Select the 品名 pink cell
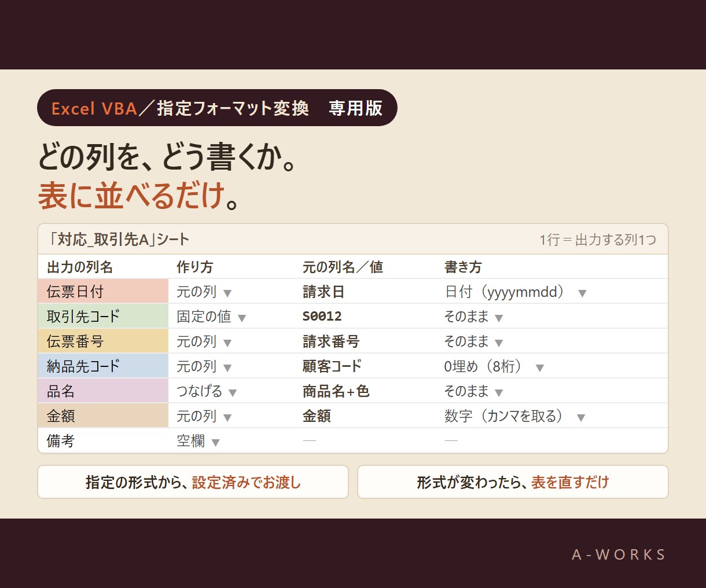 tap(103, 392)
